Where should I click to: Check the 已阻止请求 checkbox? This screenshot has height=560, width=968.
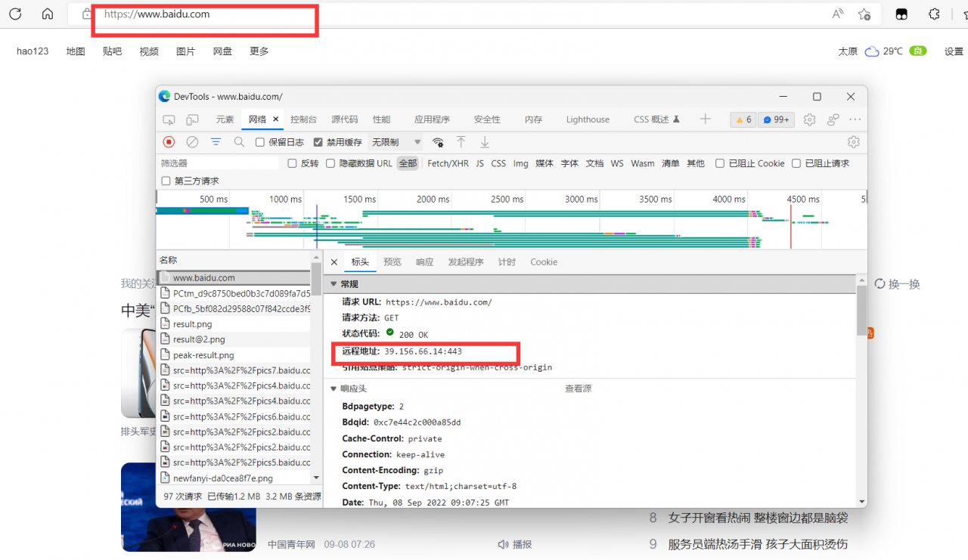pos(796,163)
